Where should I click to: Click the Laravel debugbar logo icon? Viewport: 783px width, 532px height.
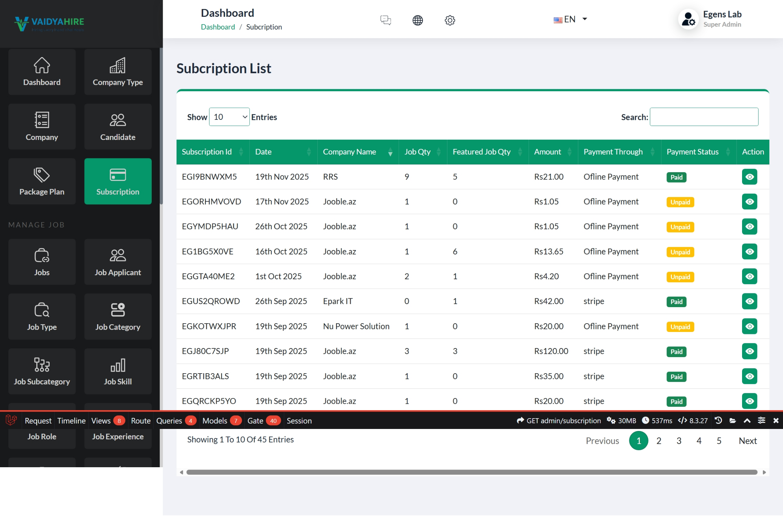[11, 420]
